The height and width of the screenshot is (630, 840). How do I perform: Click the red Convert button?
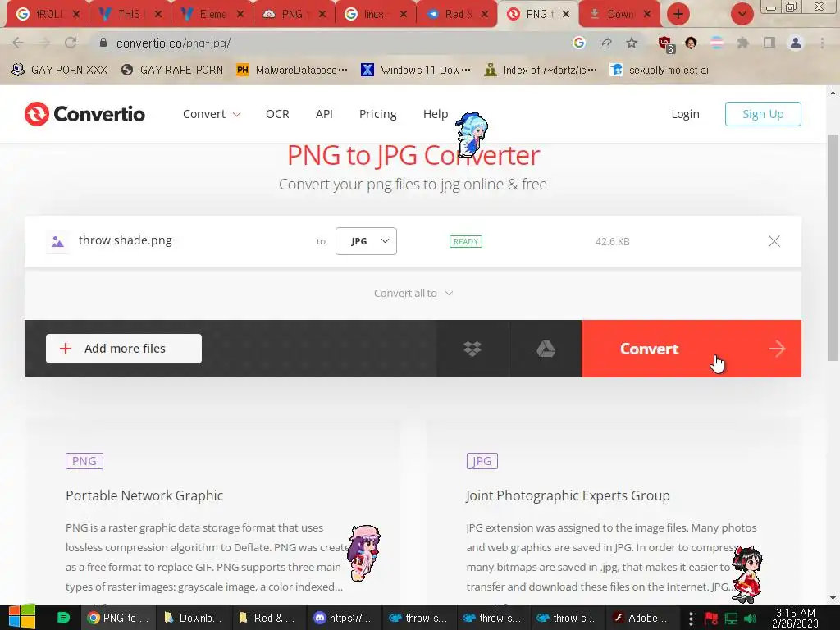point(691,349)
